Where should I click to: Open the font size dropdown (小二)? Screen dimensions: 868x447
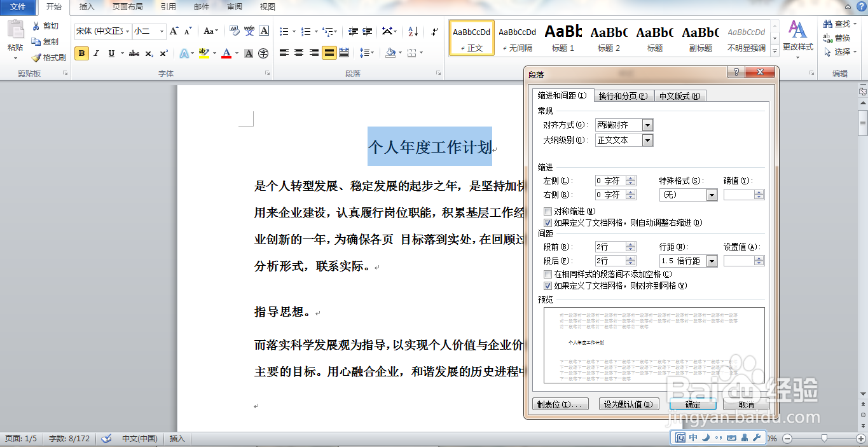coord(162,31)
